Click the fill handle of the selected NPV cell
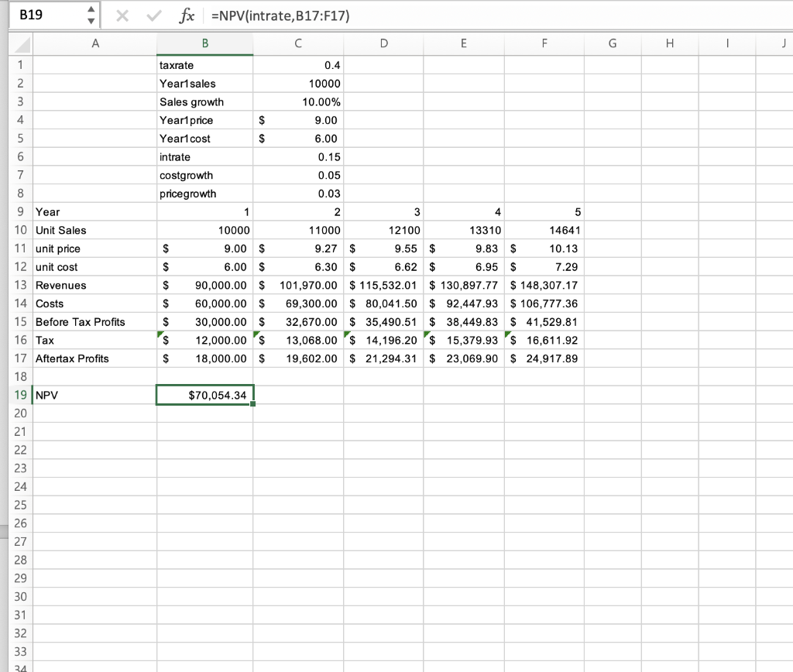 coord(253,404)
